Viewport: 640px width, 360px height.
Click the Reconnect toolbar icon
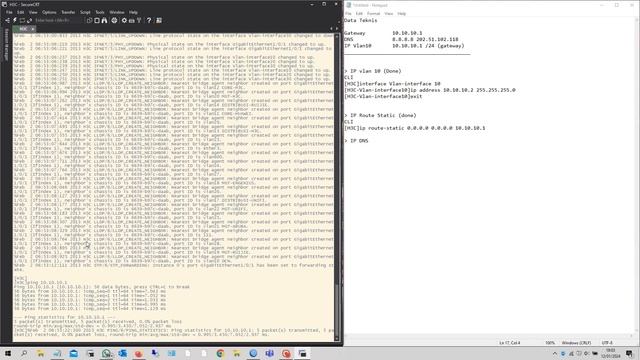pos(29,20)
